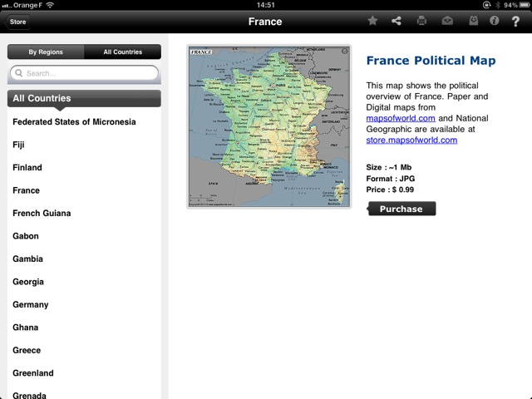Tap the France map thumbnail

pyautogui.click(x=268, y=126)
